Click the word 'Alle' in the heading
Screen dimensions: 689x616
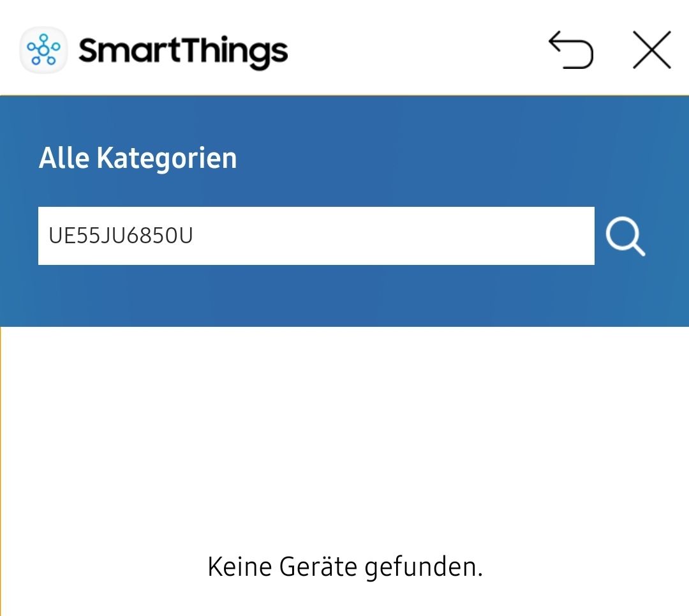(64, 158)
